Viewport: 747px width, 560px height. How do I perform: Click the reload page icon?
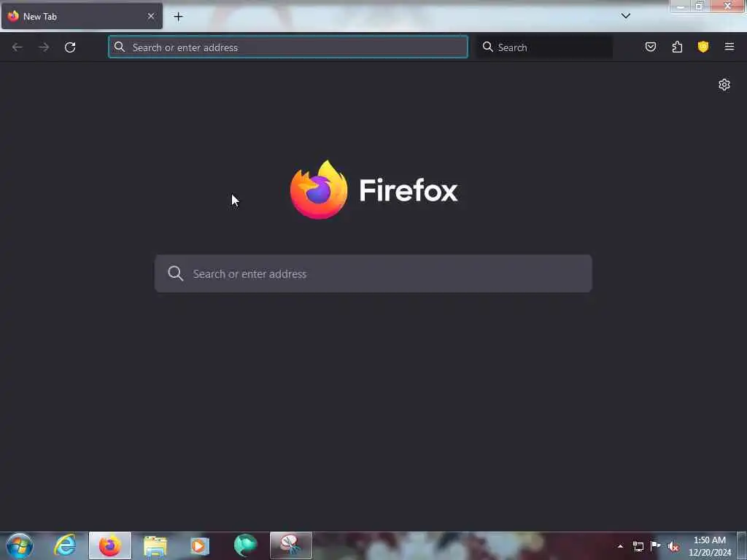coord(70,47)
